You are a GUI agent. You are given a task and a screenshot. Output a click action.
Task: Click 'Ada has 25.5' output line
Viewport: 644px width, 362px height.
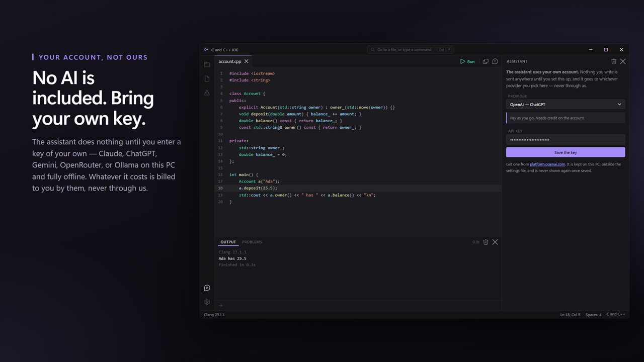click(x=232, y=258)
